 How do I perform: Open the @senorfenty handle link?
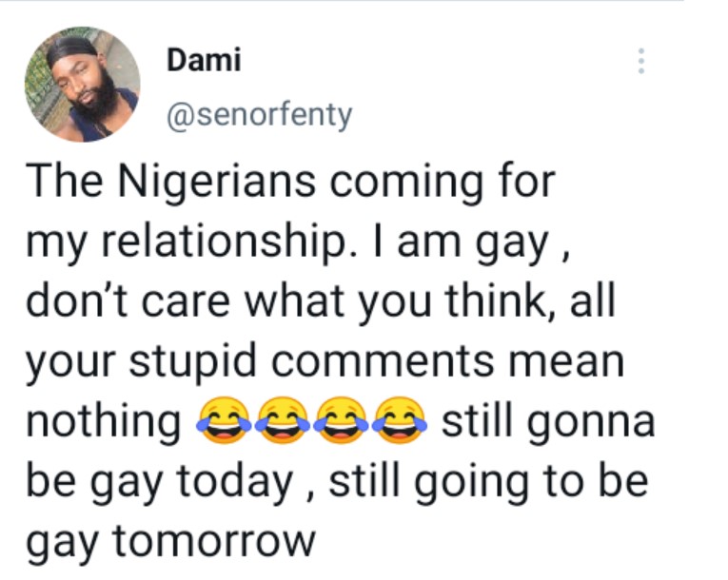[x=259, y=115]
